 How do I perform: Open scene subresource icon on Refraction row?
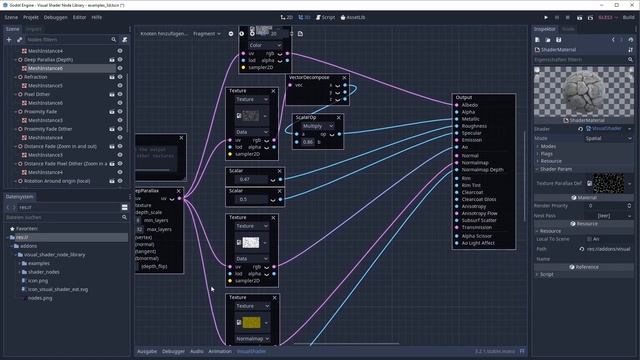[x=112, y=77]
